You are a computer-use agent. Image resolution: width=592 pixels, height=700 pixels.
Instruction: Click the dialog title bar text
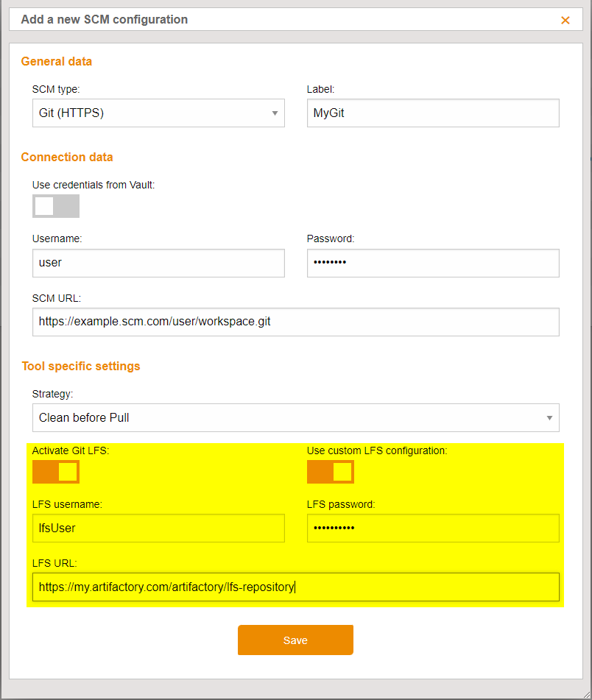point(105,20)
